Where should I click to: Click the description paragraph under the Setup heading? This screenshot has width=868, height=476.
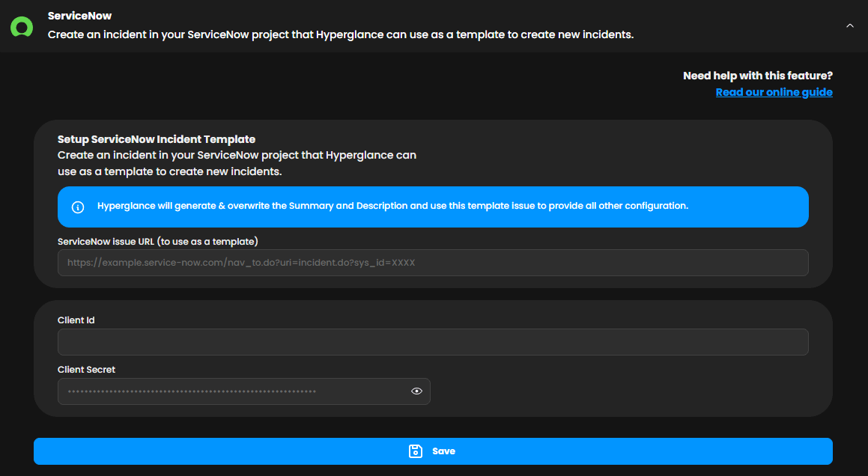coord(237,163)
